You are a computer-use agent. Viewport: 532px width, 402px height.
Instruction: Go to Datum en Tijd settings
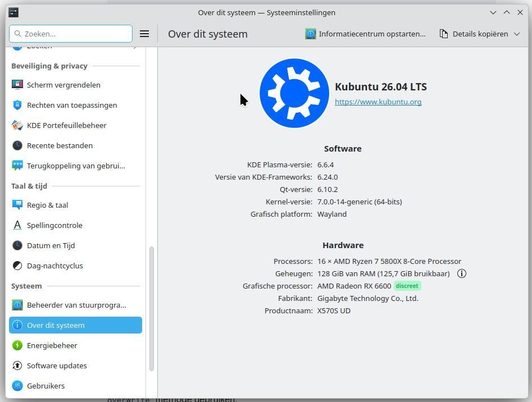(75, 245)
